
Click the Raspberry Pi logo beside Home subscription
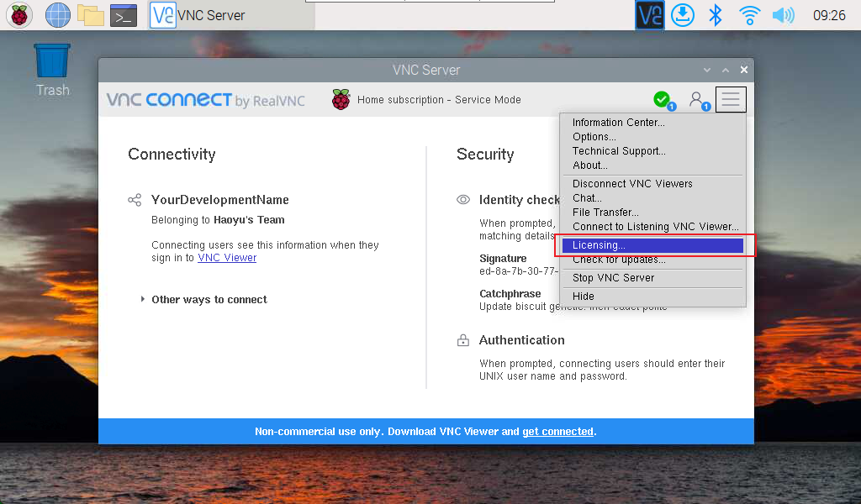[341, 100]
